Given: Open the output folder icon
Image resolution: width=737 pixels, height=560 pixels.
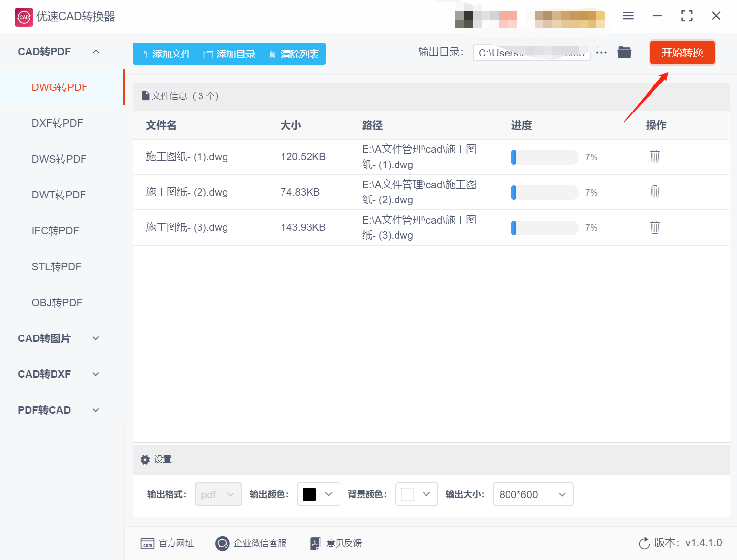Looking at the screenshot, I should click(x=624, y=52).
